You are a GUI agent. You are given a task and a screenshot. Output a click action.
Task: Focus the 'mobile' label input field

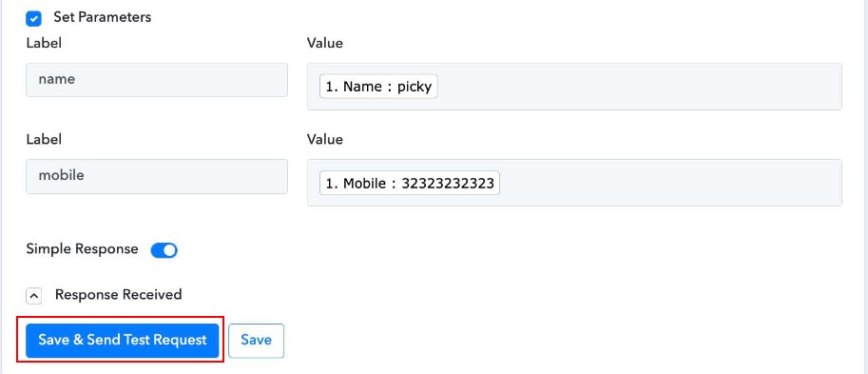pos(157,176)
